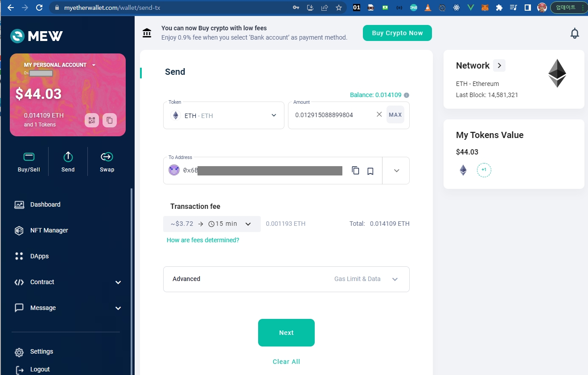Open the Buy/Sell action
Screen dimensions: 588x375
coord(29,162)
